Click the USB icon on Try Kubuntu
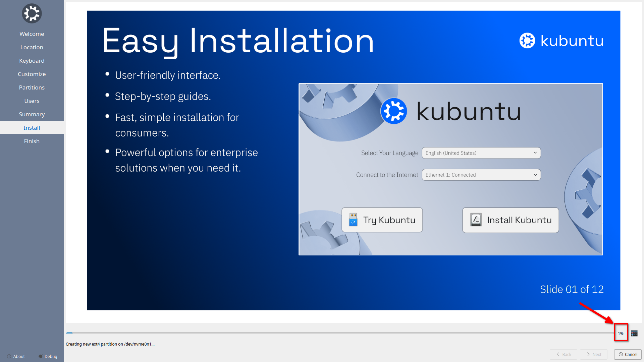This screenshot has height=362, width=644. tap(353, 220)
